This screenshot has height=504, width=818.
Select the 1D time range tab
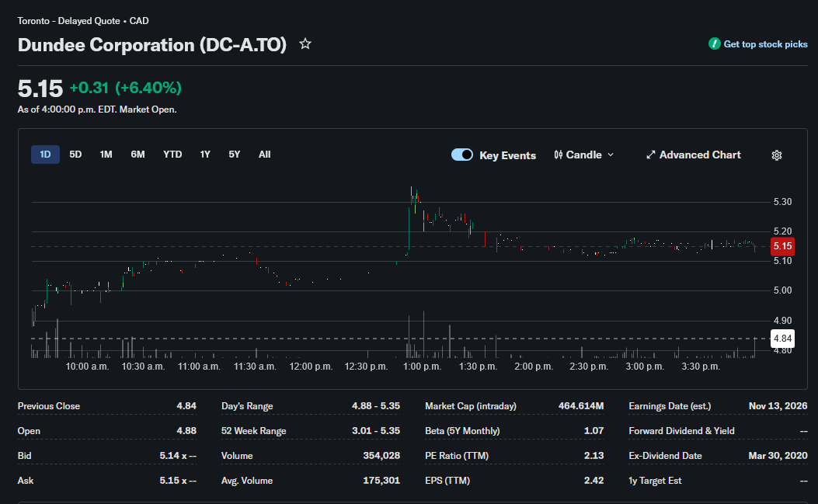click(x=45, y=155)
